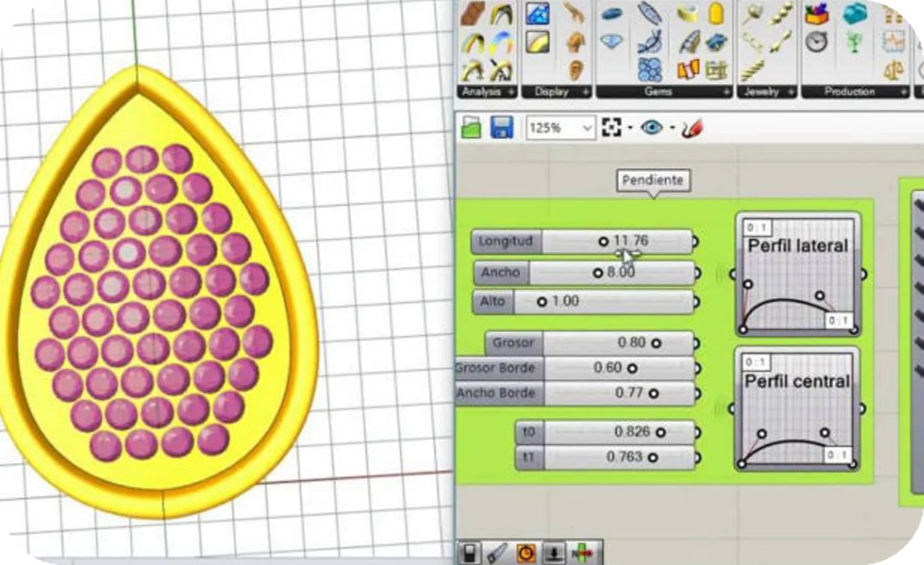924x565 pixels.
Task: Click the Pendiente group label
Action: (x=653, y=180)
